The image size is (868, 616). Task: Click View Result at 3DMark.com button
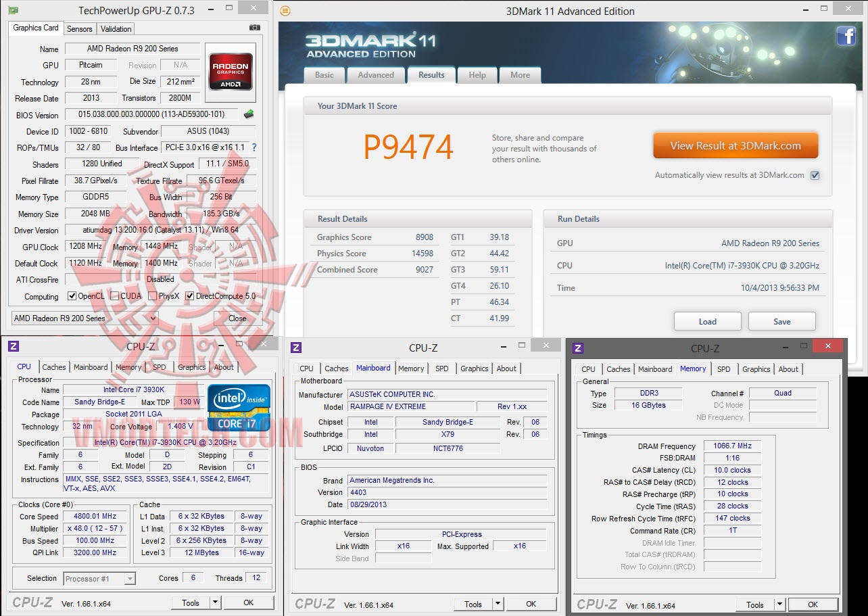pyautogui.click(x=736, y=146)
